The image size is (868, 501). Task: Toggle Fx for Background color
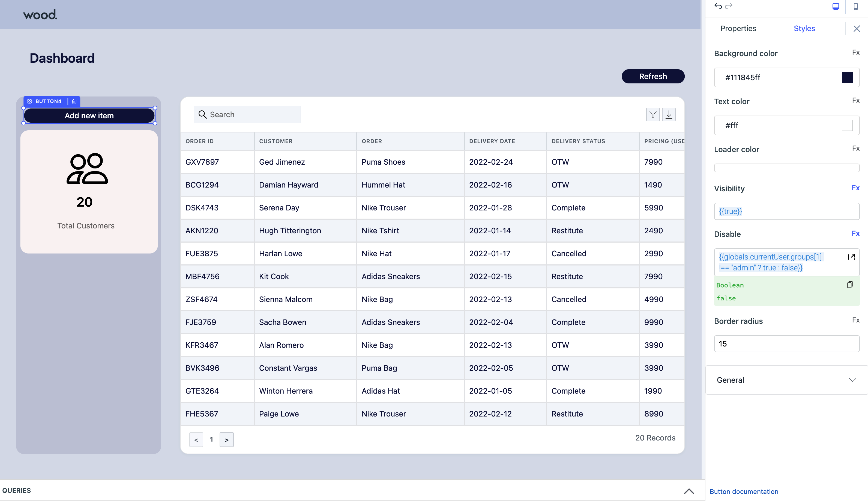856,53
